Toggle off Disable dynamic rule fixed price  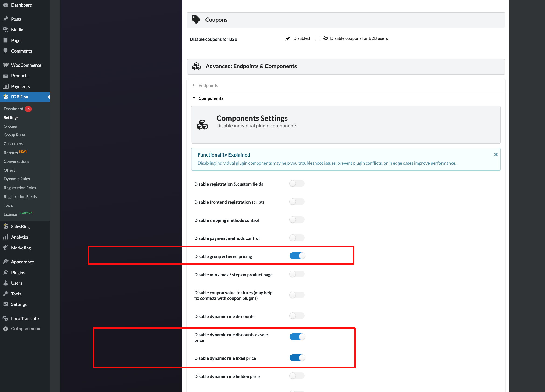(x=296, y=358)
